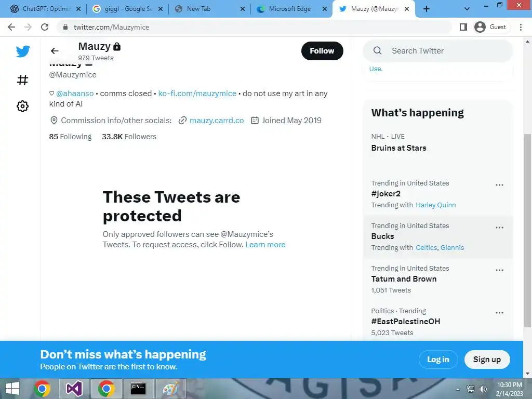
Task: Open the #EastPalestineOH trend
Action: (x=405, y=322)
